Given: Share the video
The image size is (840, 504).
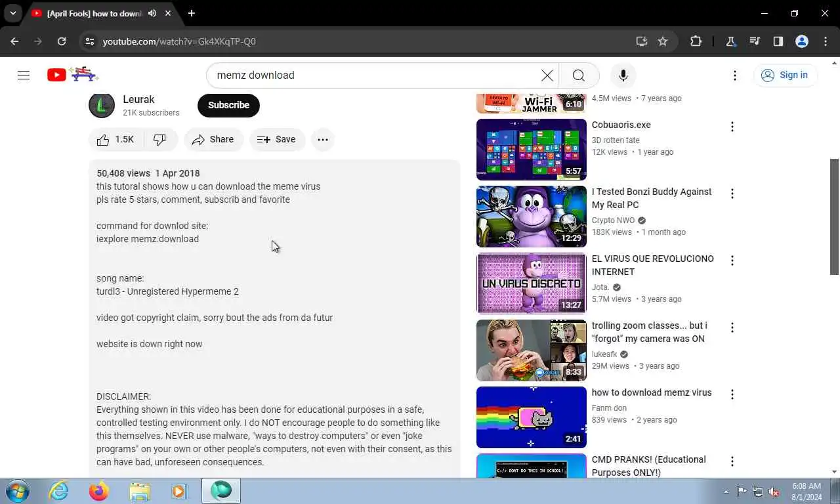Looking at the screenshot, I should (x=213, y=139).
